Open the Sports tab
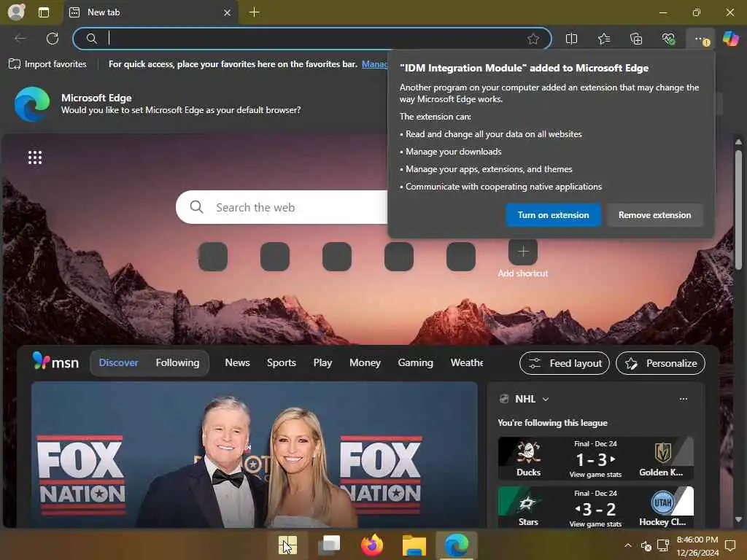Viewport: 747px width, 560px height. [281, 363]
